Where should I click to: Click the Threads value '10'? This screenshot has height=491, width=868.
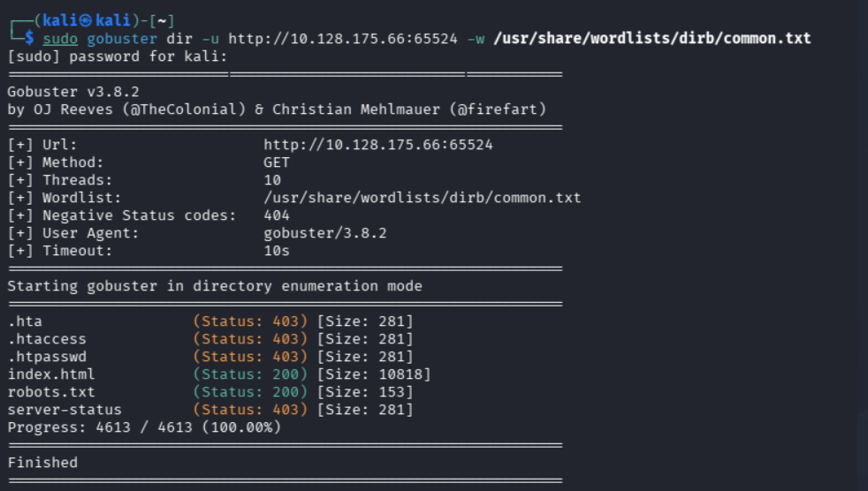pos(272,180)
